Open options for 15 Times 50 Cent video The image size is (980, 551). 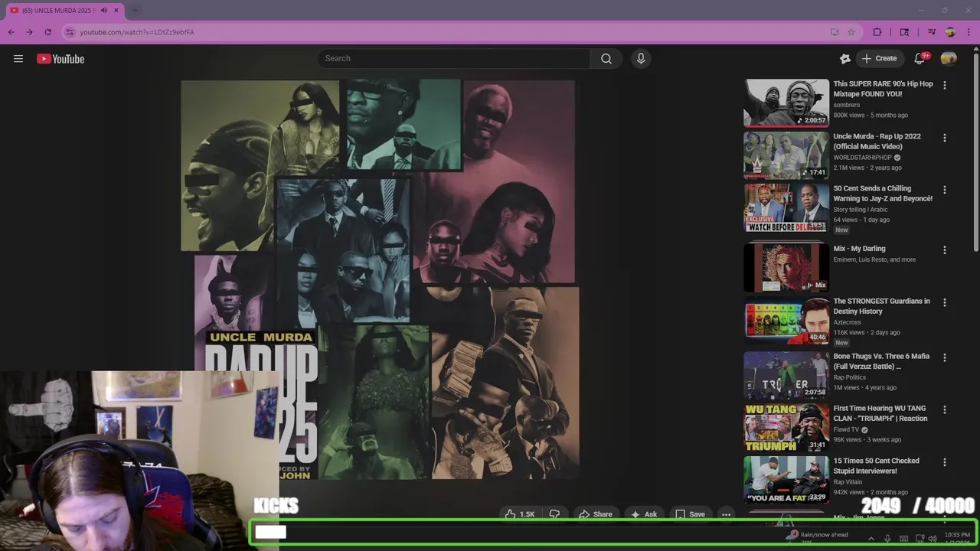(x=945, y=462)
